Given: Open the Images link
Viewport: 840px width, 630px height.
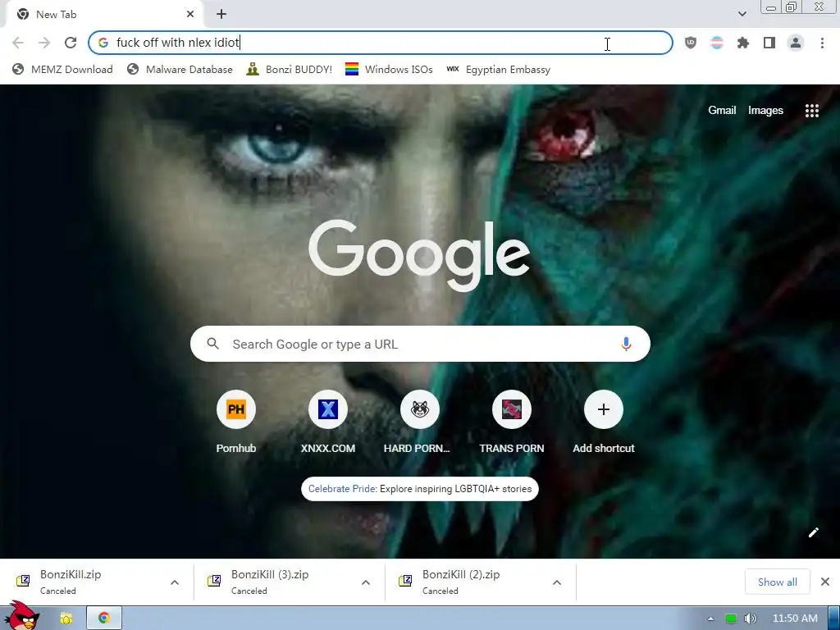Looking at the screenshot, I should point(765,111).
